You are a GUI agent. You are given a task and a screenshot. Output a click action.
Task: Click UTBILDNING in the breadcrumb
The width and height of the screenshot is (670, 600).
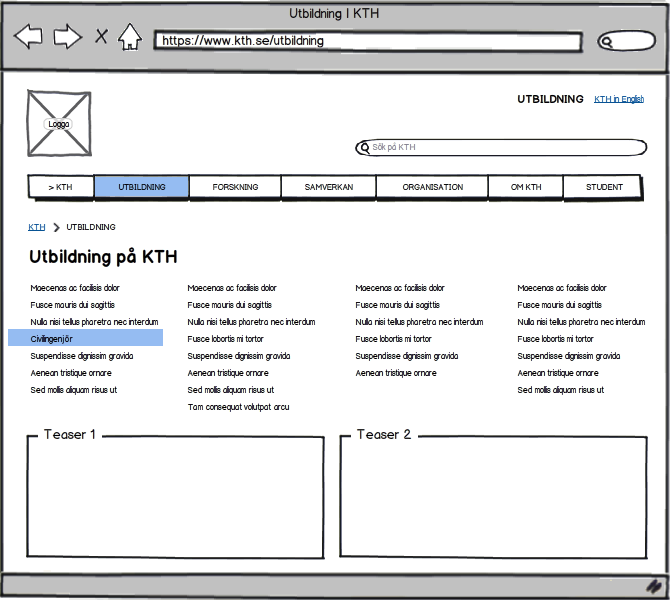tap(91, 227)
